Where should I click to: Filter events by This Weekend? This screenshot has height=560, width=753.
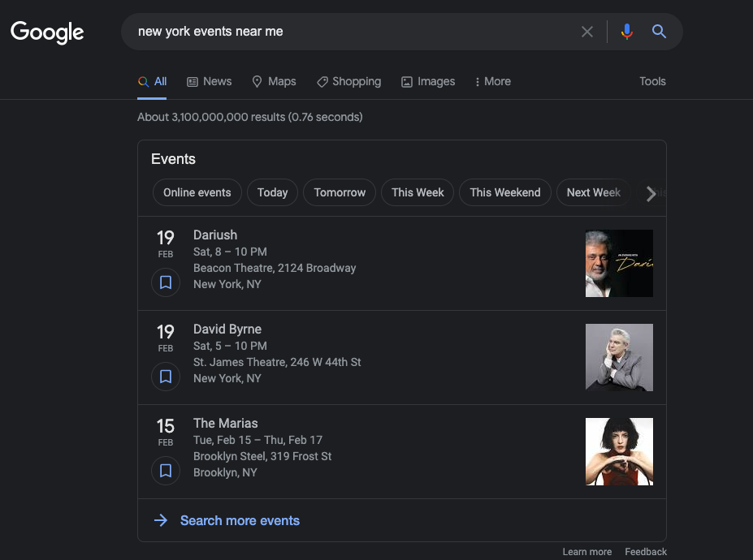[x=504, y=192]
